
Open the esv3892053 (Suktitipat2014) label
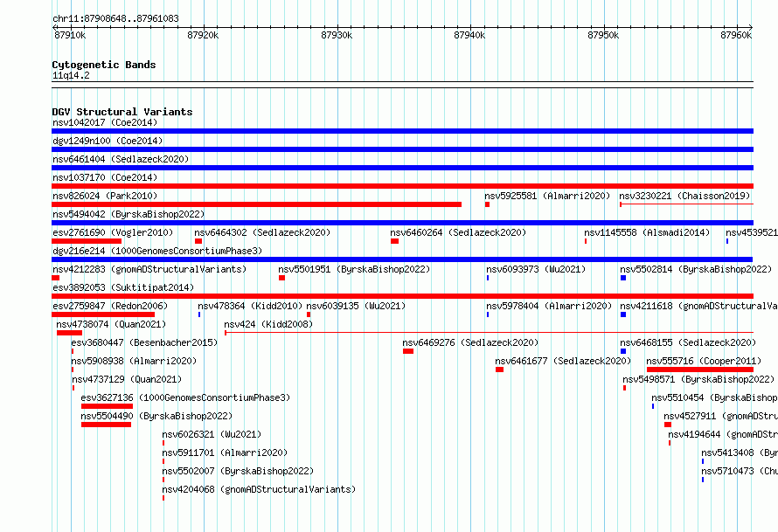pos(123,287)
